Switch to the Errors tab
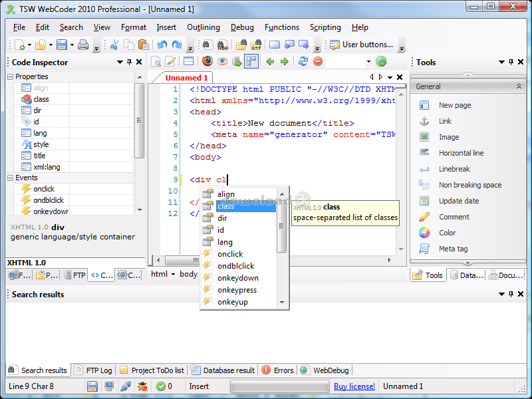The height and width of the screenshot is (399, 532). (x=277, y=370)
